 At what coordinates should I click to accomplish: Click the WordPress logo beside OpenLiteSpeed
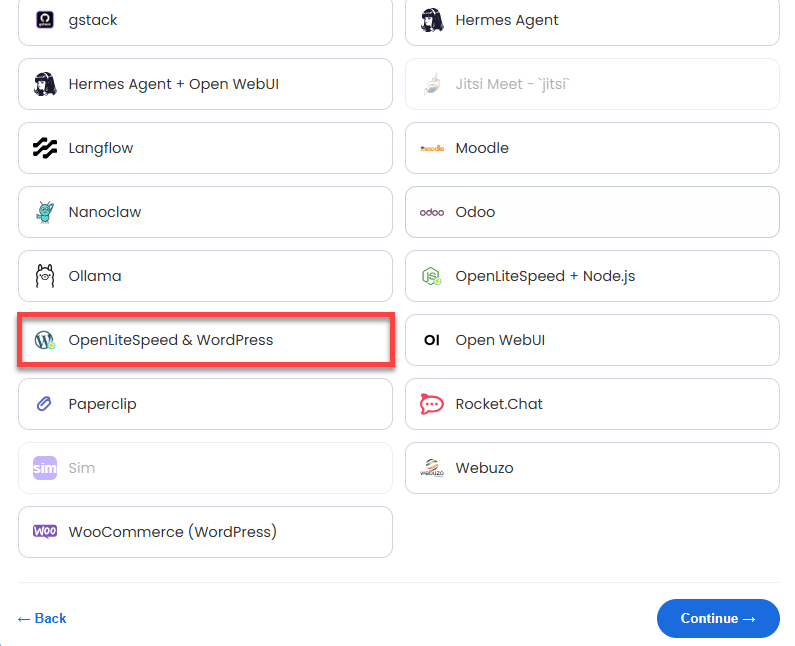pyautogui.click(x=45, y=340)
